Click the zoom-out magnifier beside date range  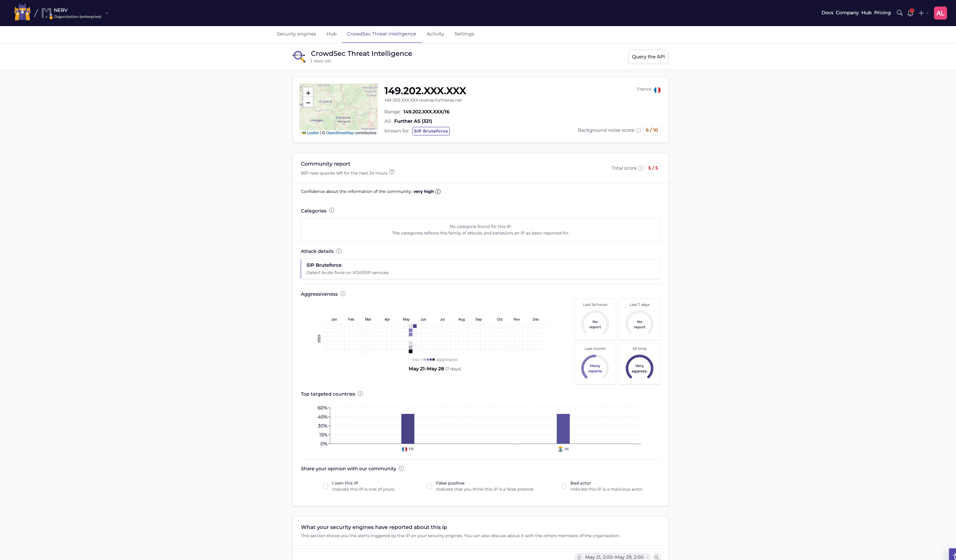657,557
